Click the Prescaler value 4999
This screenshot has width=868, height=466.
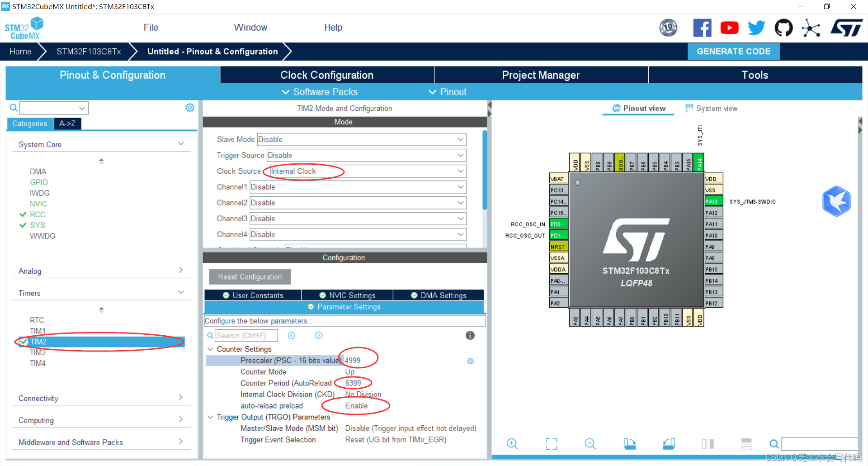point(353,361)
